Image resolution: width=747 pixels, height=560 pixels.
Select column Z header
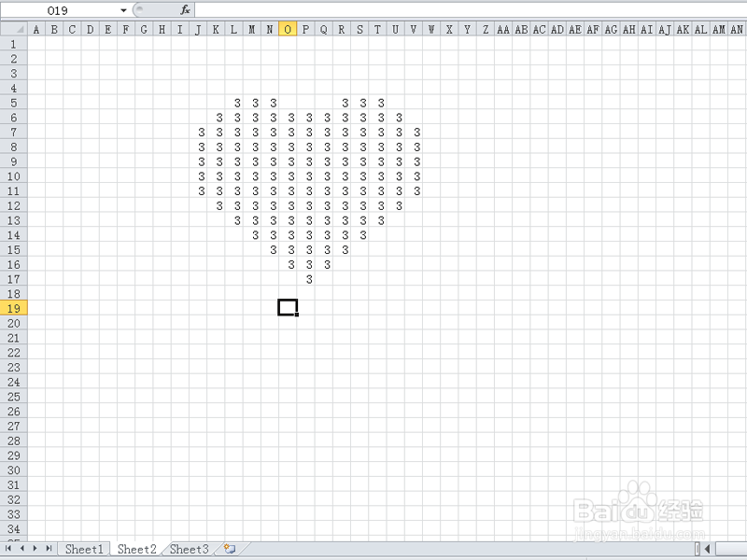tap(486, 30)
